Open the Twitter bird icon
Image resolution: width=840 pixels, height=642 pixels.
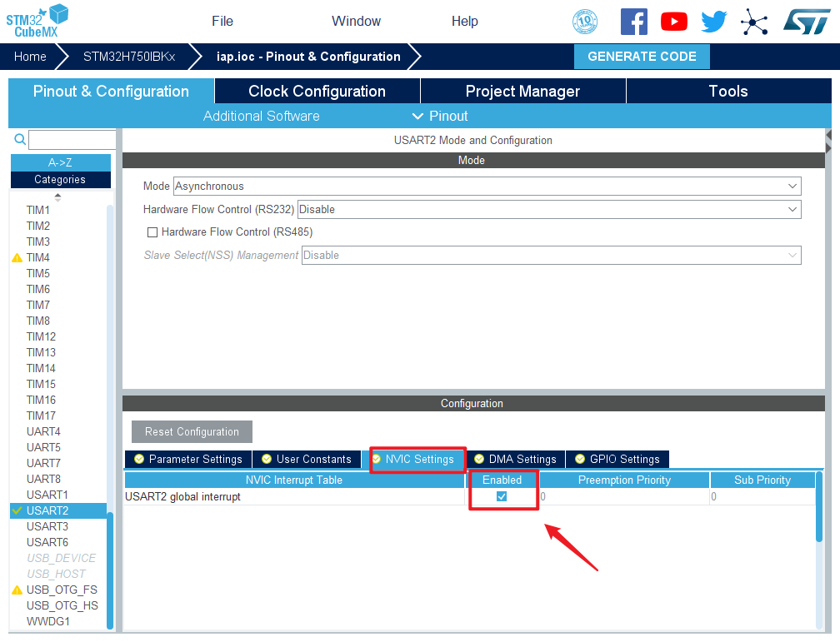tap(713, 22)
